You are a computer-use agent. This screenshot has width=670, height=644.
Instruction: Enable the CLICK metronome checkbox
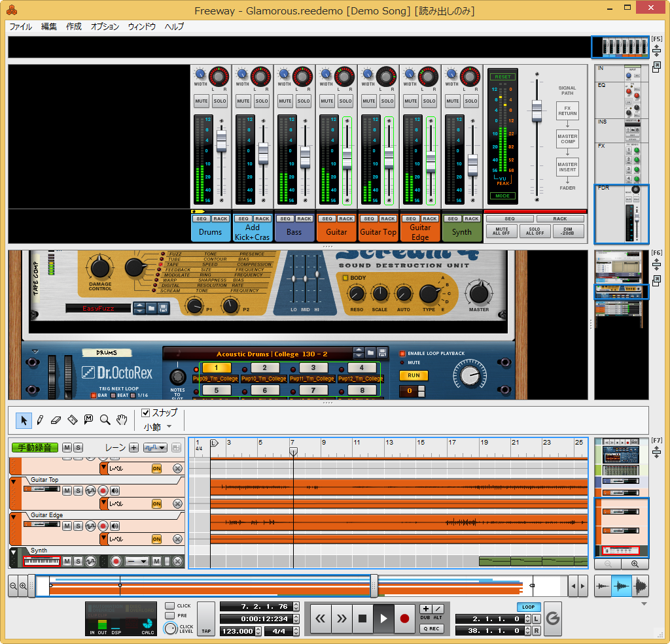169,605
